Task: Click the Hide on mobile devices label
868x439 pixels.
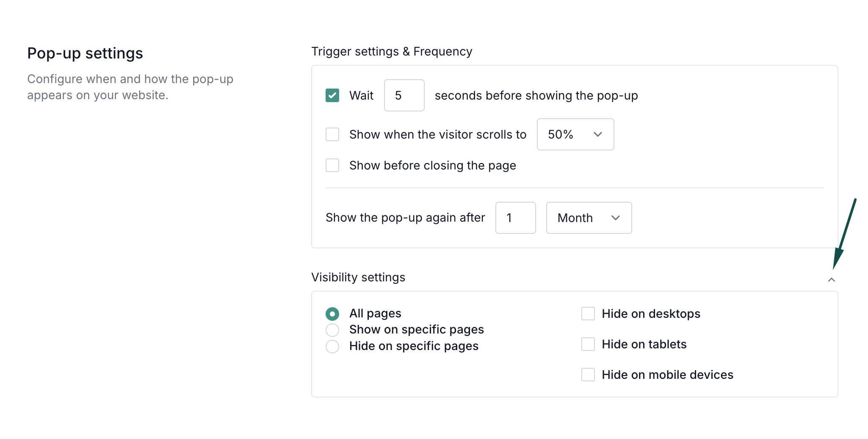Action: pos(667,375)
